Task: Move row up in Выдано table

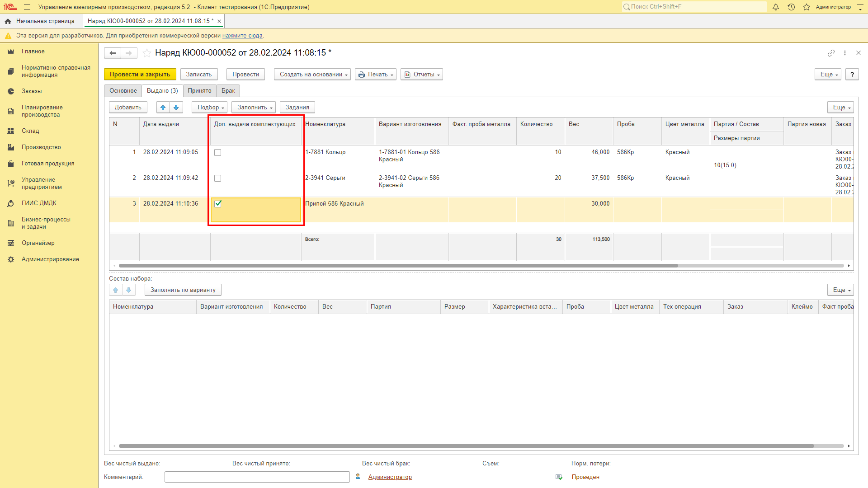Action: click(x=163, y=107)
